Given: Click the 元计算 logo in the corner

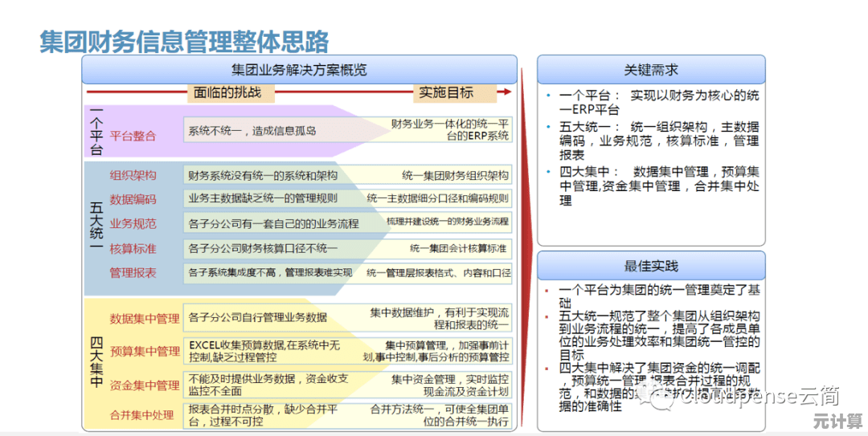Looking at the screenshot, I should click(x=836, y=421).
